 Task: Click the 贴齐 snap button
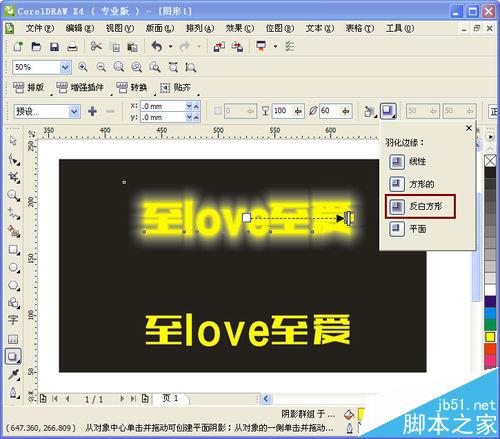(x=175, y=88)
